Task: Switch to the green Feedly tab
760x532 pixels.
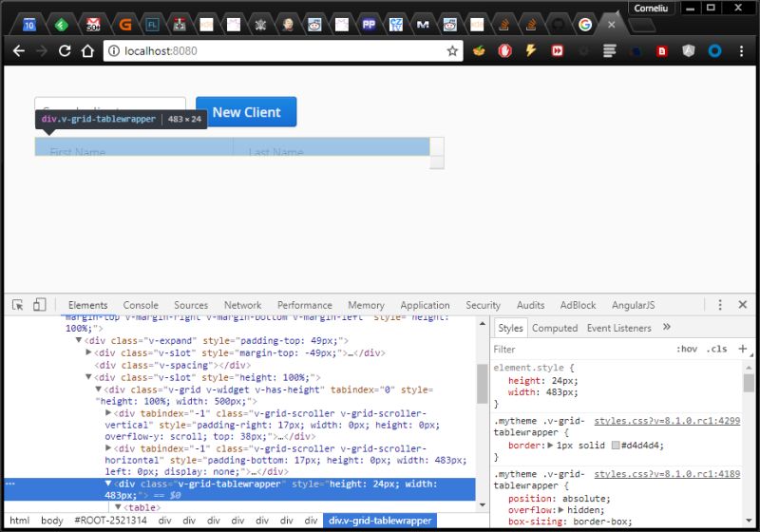Action: click(61, 25)
